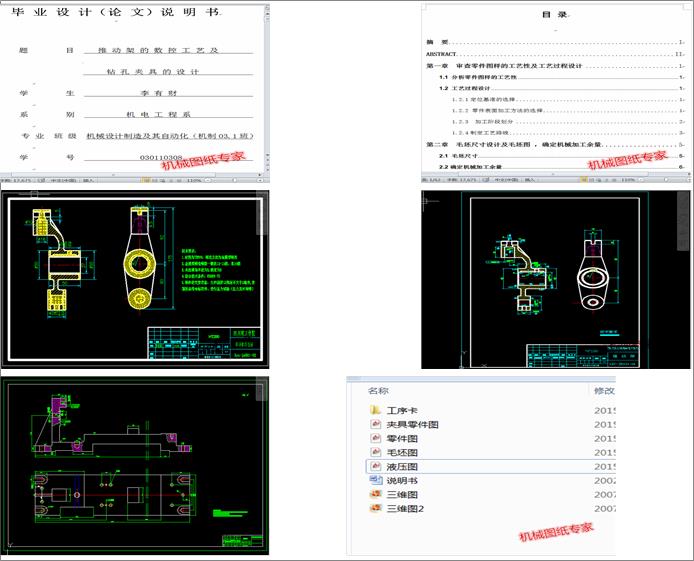
Task: Go to 第二章 毛坯尺寸设计 contents entry
Action: click(555, 144)
